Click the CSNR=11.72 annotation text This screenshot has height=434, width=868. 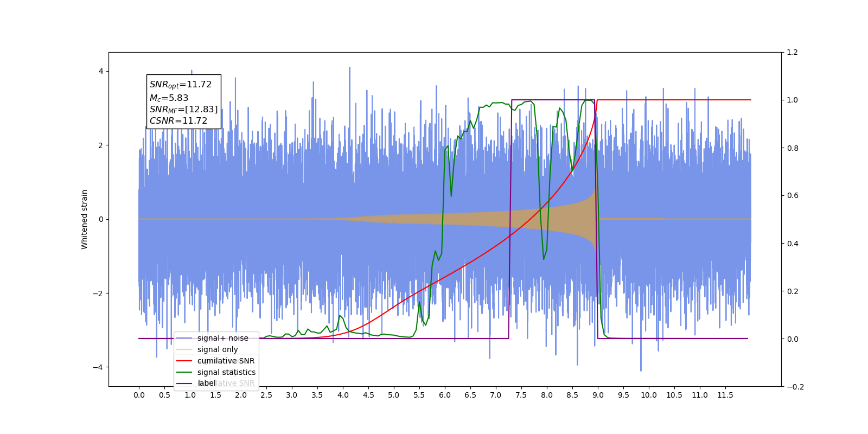click(178, 121)
